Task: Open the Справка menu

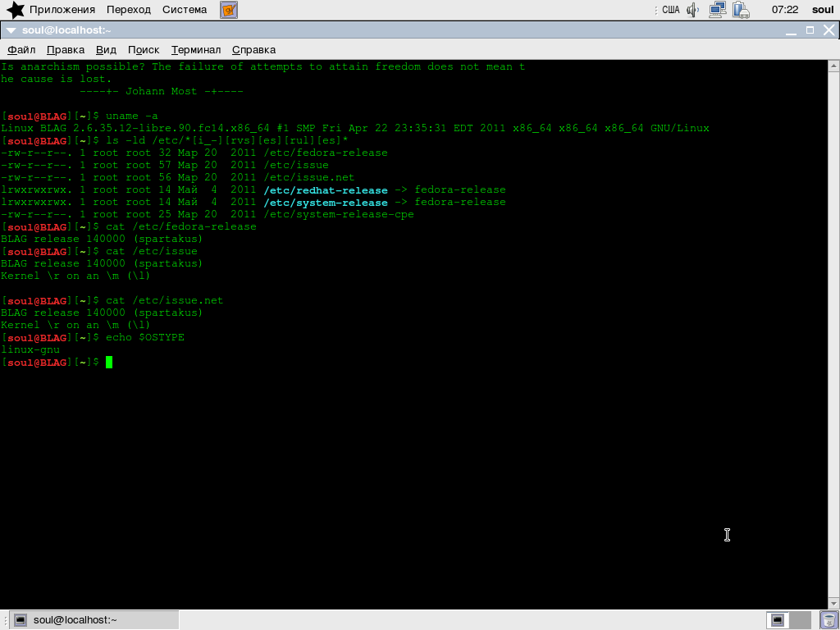Action: pos(254,50)
